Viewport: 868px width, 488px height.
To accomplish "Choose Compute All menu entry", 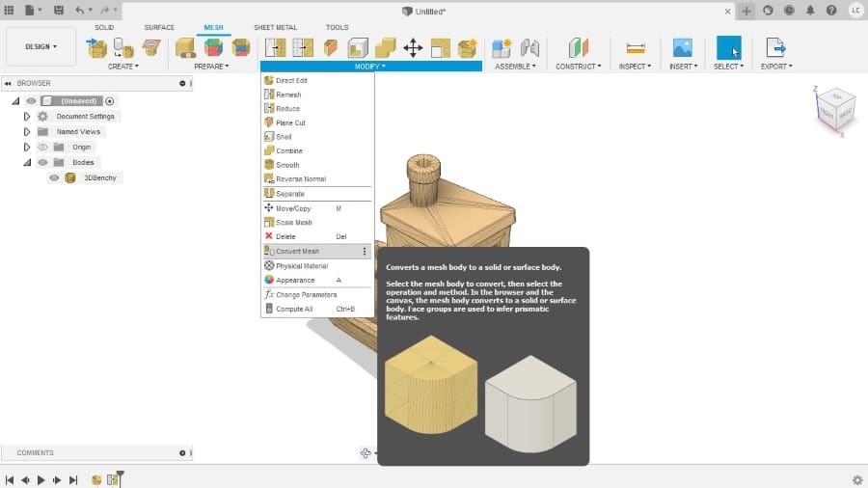I will tap(317, 309).
